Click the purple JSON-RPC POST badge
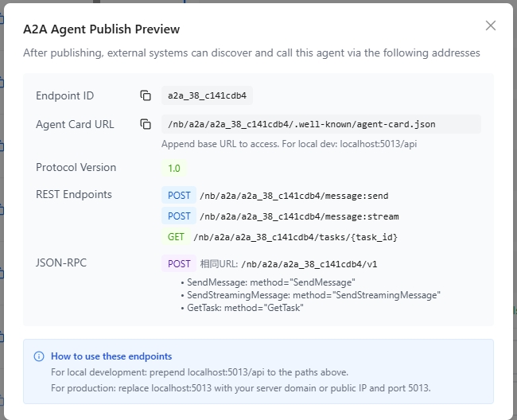This screenshot has height=420, width=517. coord(179,264)
